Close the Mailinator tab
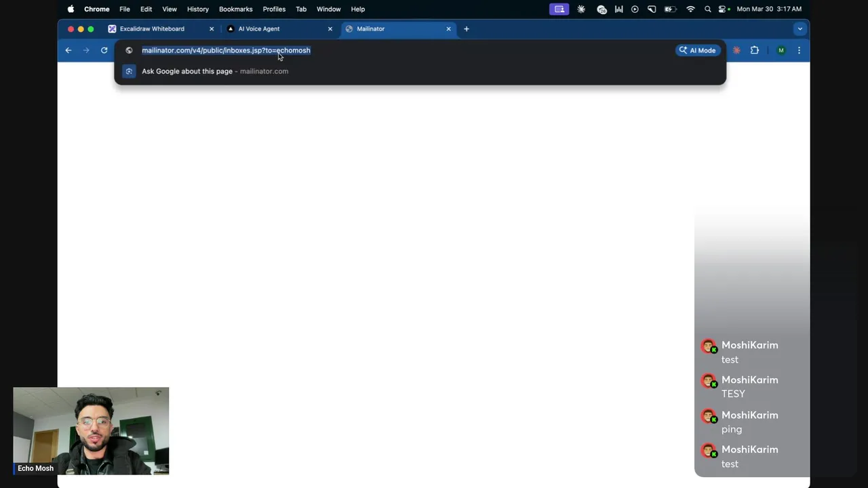This screenshot has height=488, width=868. click(x=448, y=28)
